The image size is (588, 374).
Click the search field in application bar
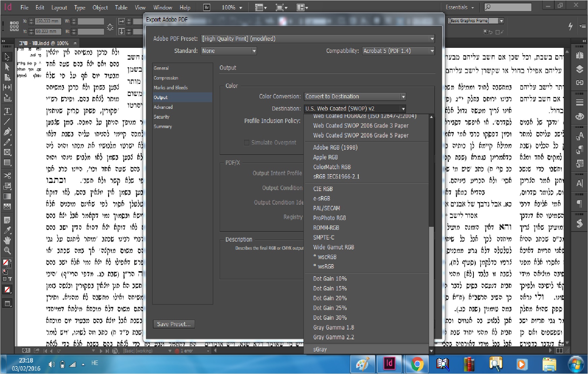[x=508, y=7]
